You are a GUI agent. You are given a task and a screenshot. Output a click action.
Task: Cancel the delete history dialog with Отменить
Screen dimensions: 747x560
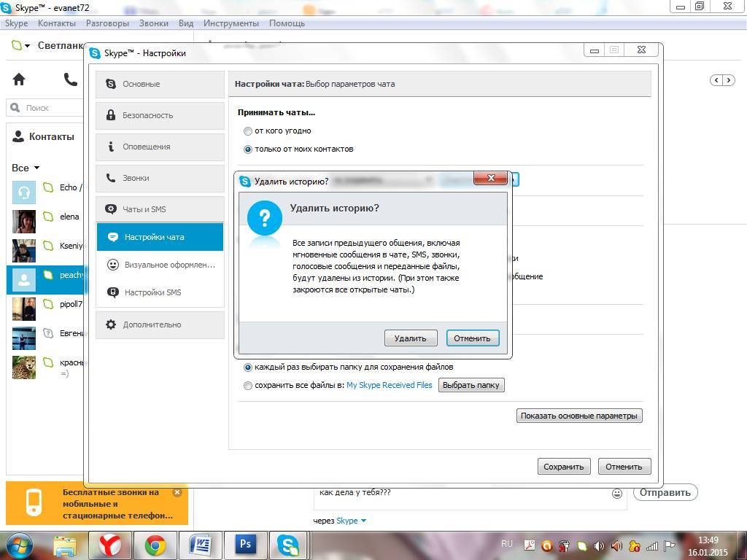click(x=473, y=338)
